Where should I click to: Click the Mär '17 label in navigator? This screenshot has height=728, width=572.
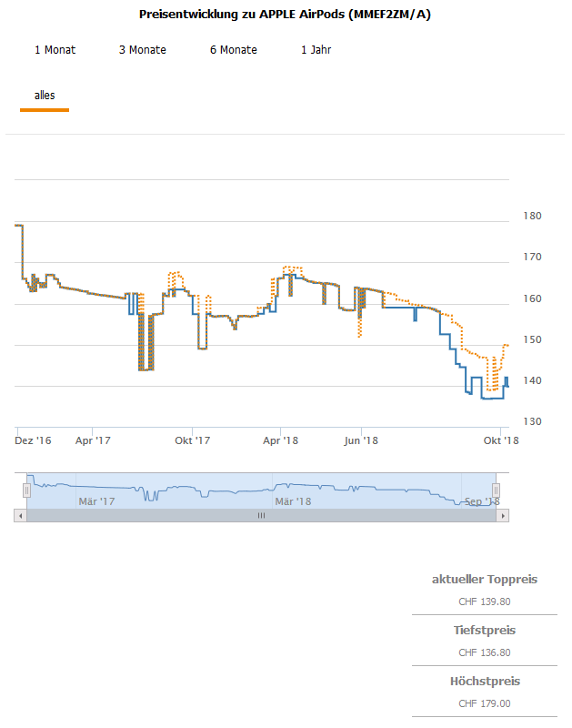coord(96,501)
